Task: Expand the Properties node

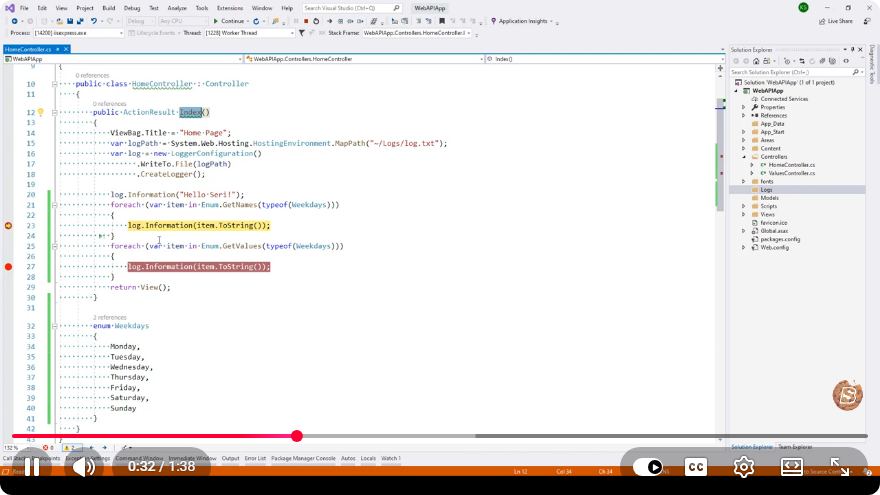Action: pyautogui.click(x=744, y=107)
